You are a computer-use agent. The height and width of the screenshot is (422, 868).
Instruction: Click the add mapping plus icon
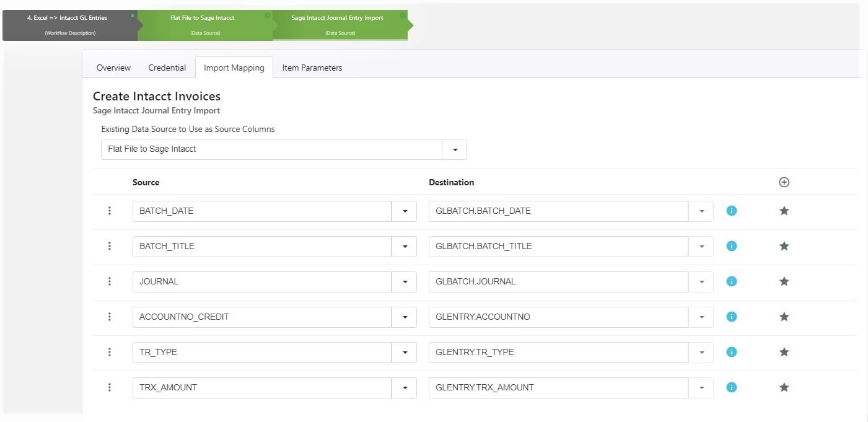pyautogui.click(x=784, y=182)
